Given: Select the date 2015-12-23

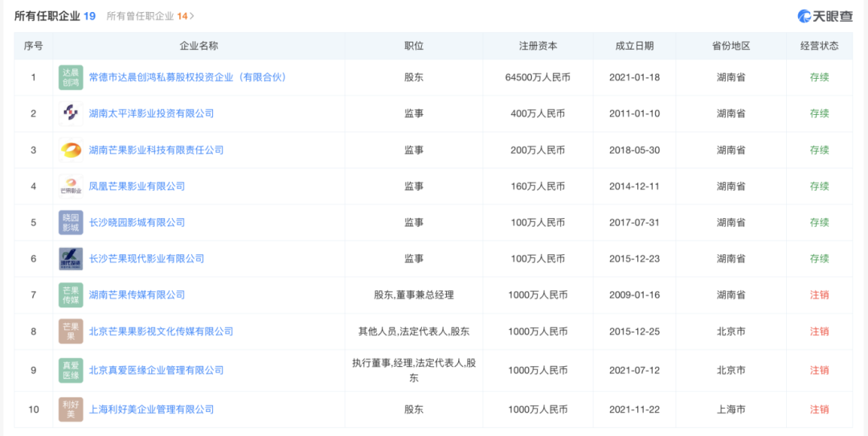Looking at the screenshot, I should 634,259.
